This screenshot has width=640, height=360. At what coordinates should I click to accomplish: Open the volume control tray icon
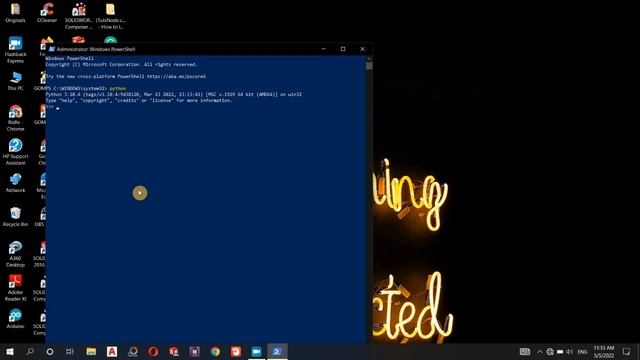(x=569, y=351)
